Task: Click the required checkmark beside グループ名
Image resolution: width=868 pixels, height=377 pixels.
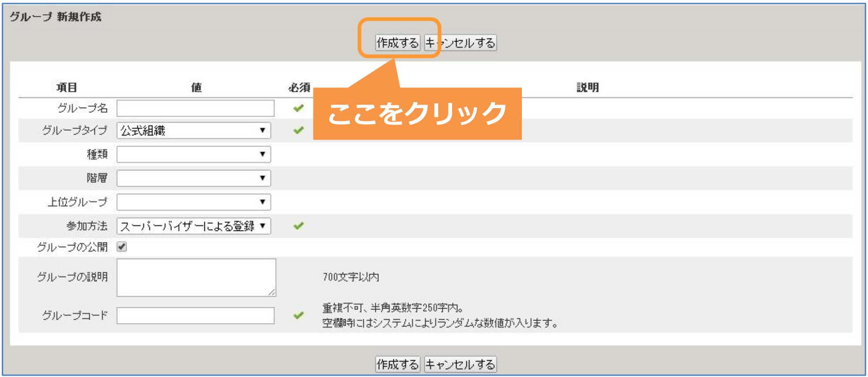Action: [298, 108]
